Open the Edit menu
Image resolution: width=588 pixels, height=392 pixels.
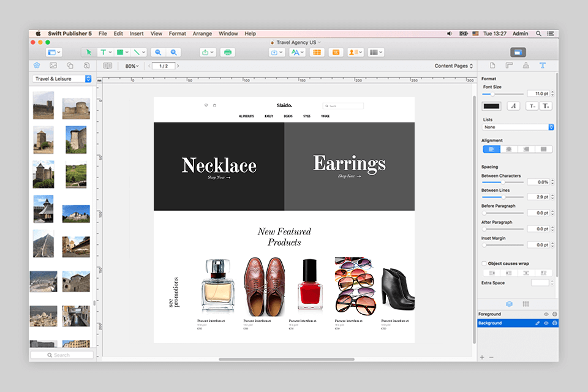tap(118, 34)
